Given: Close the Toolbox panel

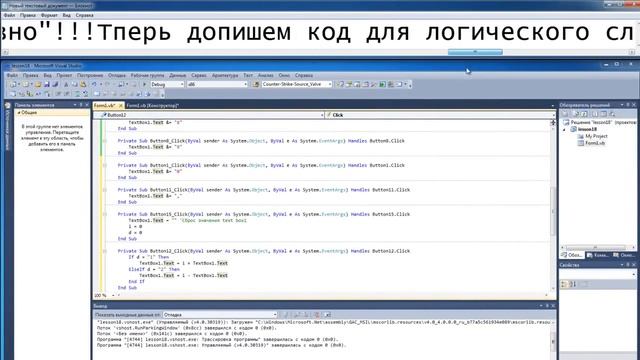Looking at the screenshot, I should [87, 105].
